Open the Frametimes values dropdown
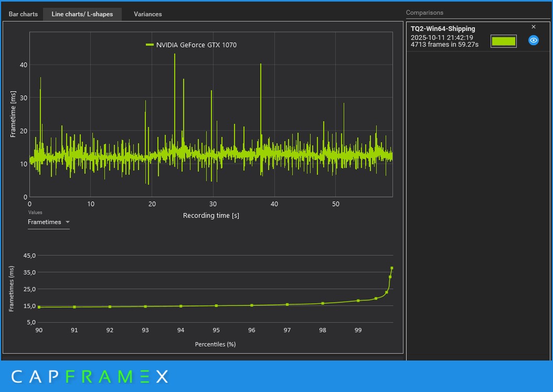The width and height of the screenshot is (553, 392). pyautogui.click(x=49, y=222)
